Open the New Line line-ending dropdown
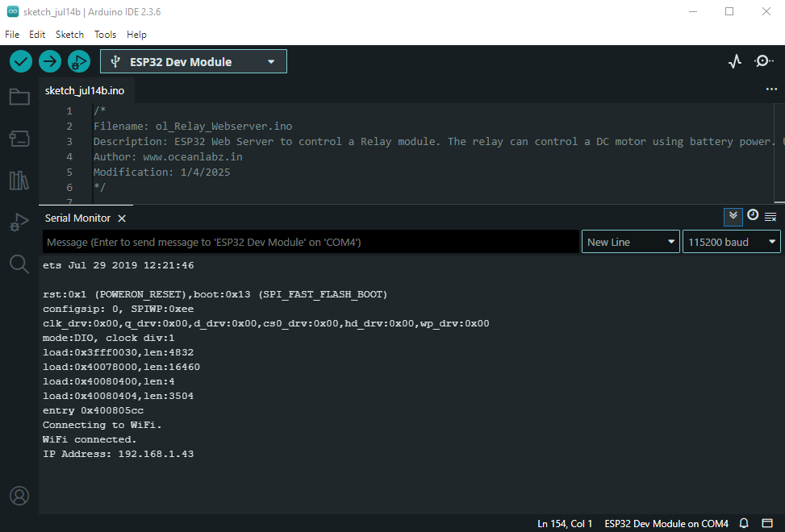This screenshot has width=785, height=532. click(631, 242)
